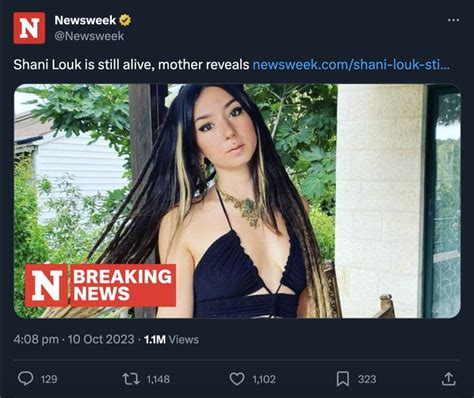Screen dimensions: 474x398
Task: Open the newsweek.com/shani-louk link
Action: pos(351,65)
